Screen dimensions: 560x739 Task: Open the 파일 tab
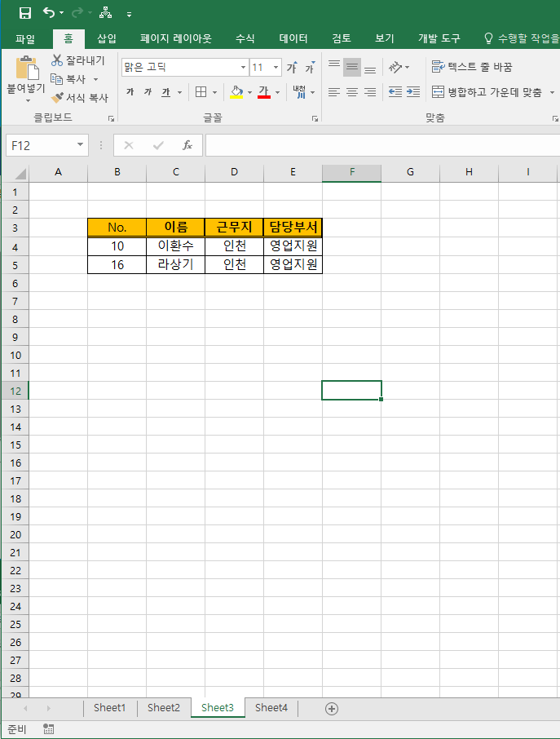coord(25,38)
